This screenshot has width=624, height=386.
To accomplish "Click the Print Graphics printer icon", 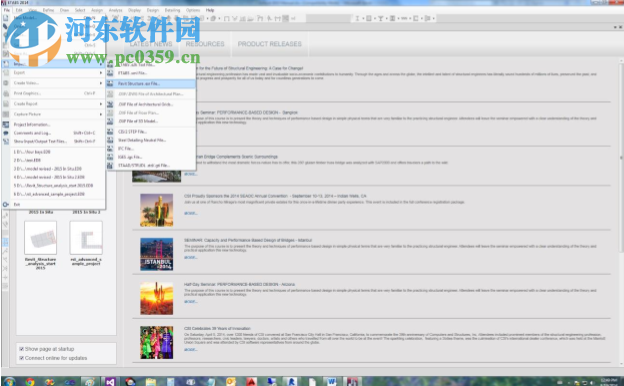I will pos(6,94).
